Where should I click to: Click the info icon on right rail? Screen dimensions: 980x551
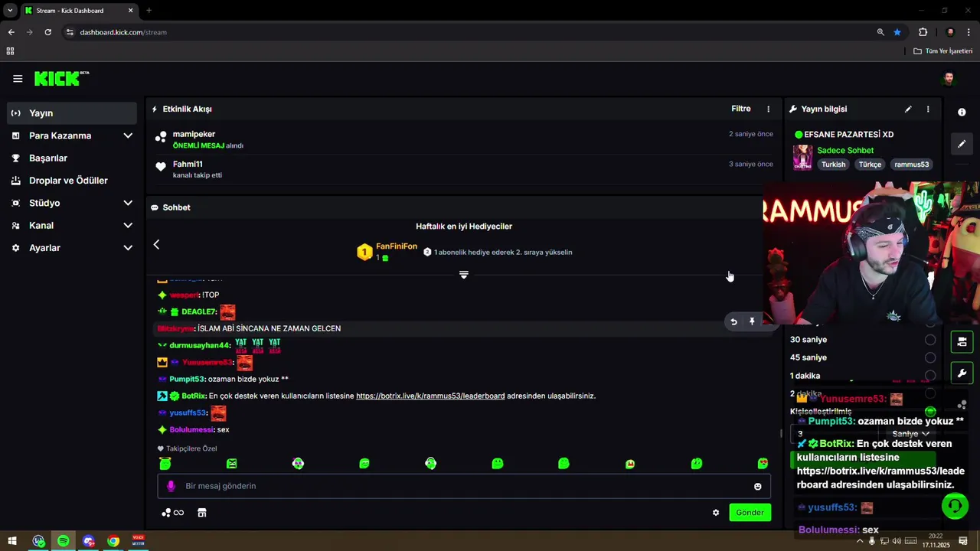pos(962,112)
